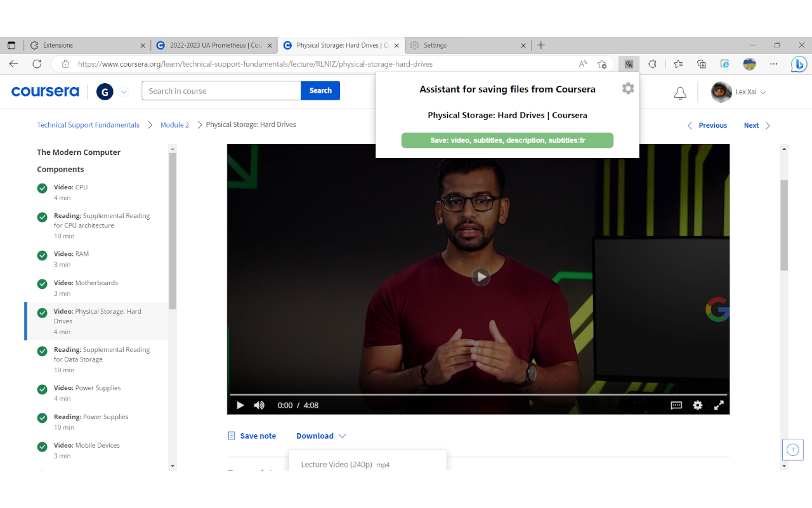The height and width of the screenshot is (508, 812).
Task: Click the browser address bar URL
Action: click(x=255, y=63)
